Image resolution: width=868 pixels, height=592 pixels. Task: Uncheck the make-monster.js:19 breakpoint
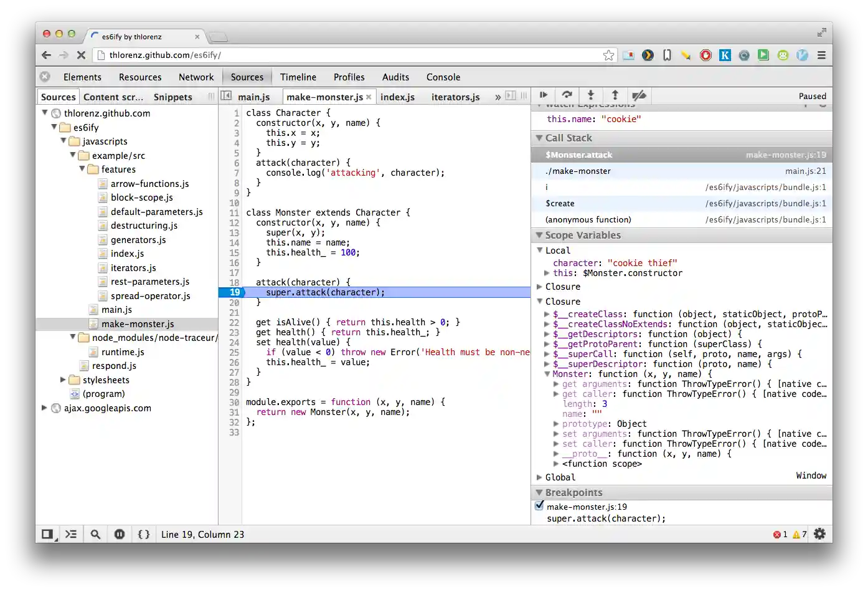click(x=539, y=505)
